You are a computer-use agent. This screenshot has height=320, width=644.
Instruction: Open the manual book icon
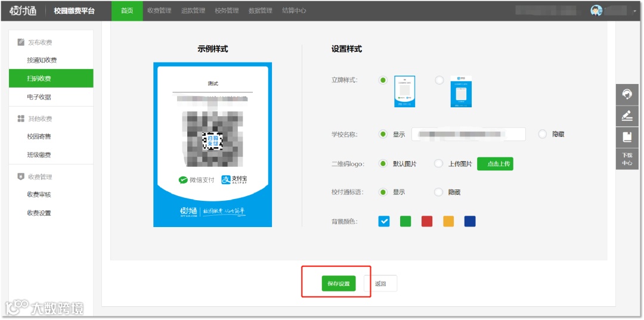coord(627,137)
